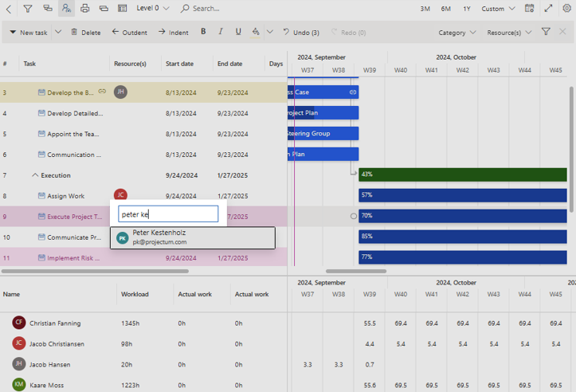Open the Category filter dropdown
576x392 pixels.
(456, 33)
